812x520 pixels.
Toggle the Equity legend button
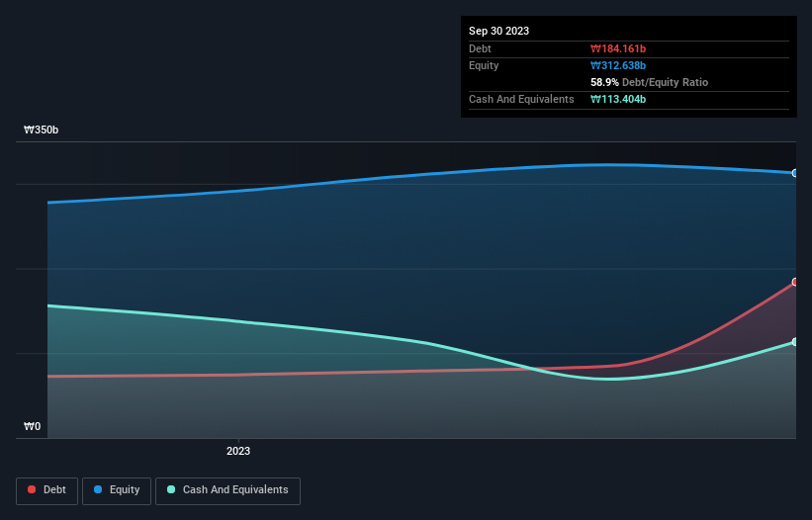click(117, 490)
